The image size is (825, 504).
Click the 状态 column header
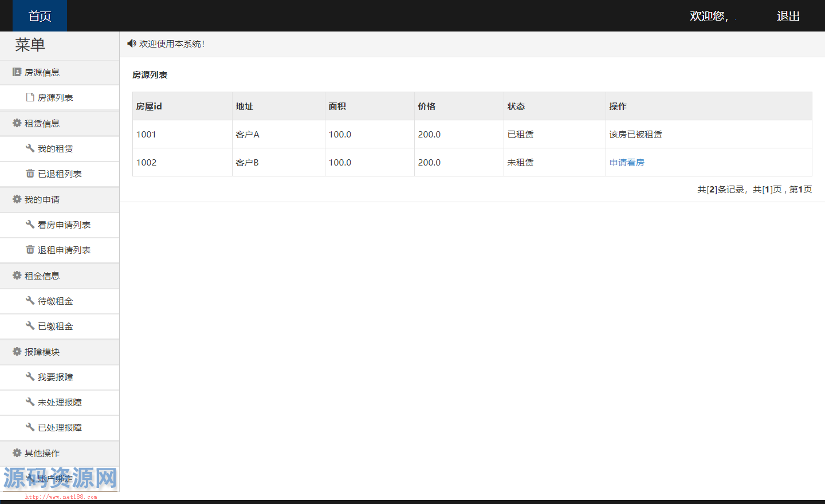[555, 106]
